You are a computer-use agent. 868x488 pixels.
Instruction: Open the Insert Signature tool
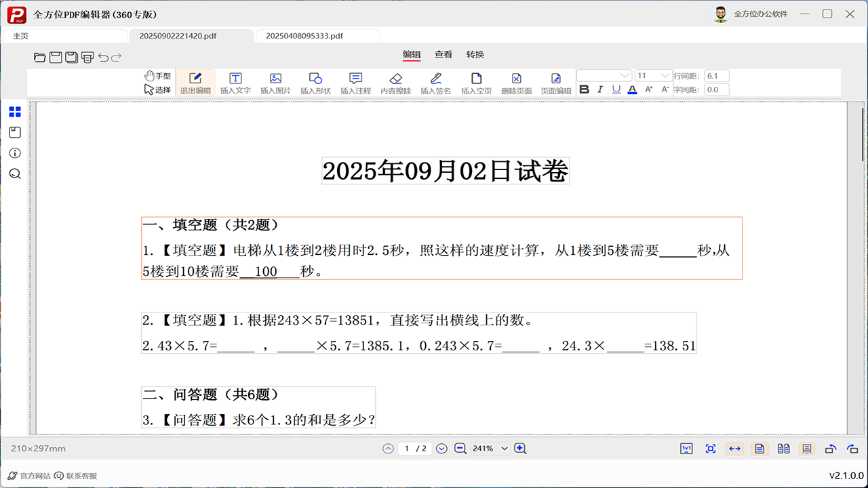pyautogui.click(x=436, y=82)
